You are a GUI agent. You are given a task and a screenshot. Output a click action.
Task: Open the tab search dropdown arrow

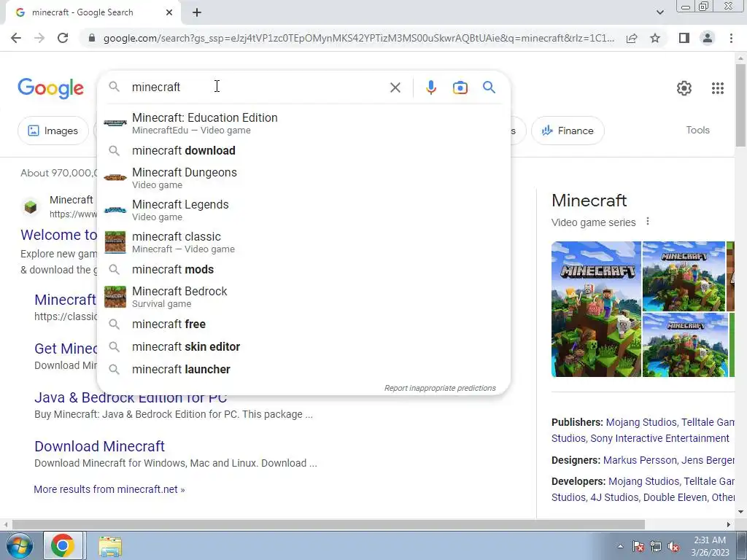click(x=659, y=12)
